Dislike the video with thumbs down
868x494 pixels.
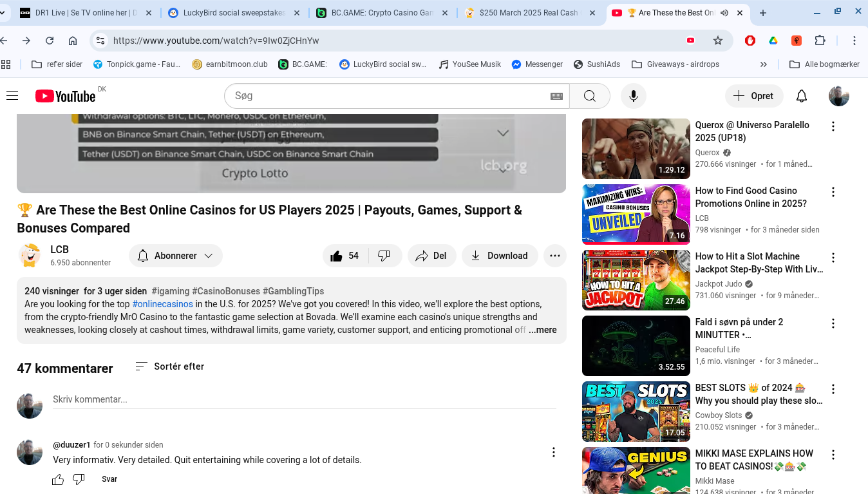[384, 256]
